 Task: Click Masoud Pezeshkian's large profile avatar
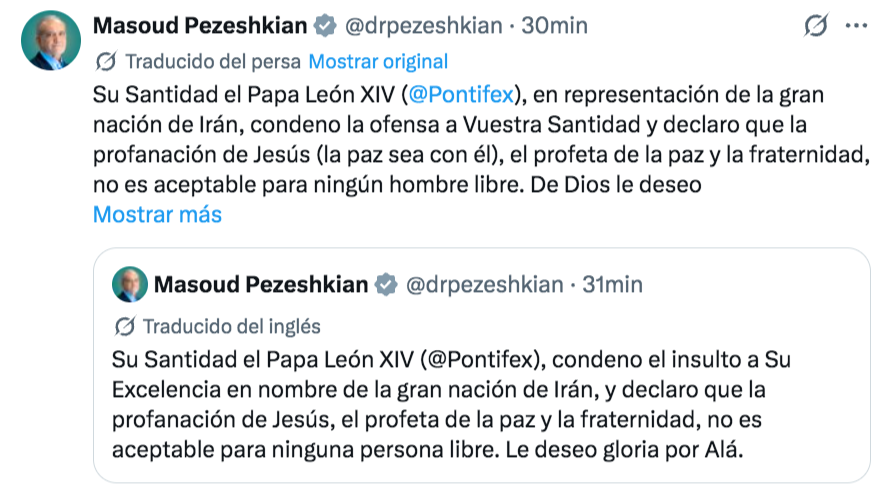(49, 41)
